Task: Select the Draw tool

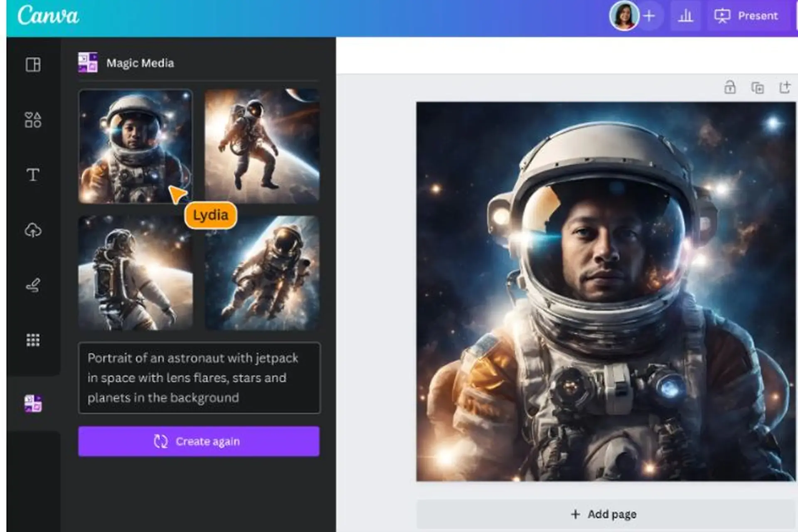Action: tap(33, 285)
